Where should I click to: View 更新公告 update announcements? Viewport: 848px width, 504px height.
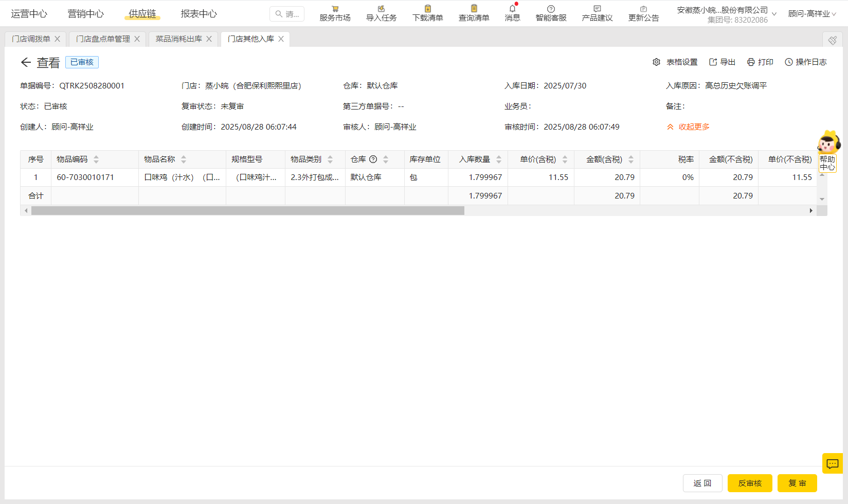pos(643,12)
